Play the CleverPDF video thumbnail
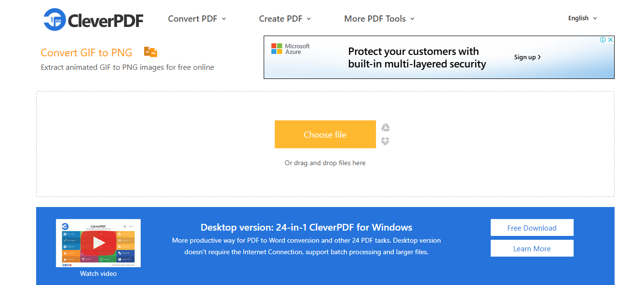Image resolution: width=644 pixels, height=285 pixels. point(98,243)
